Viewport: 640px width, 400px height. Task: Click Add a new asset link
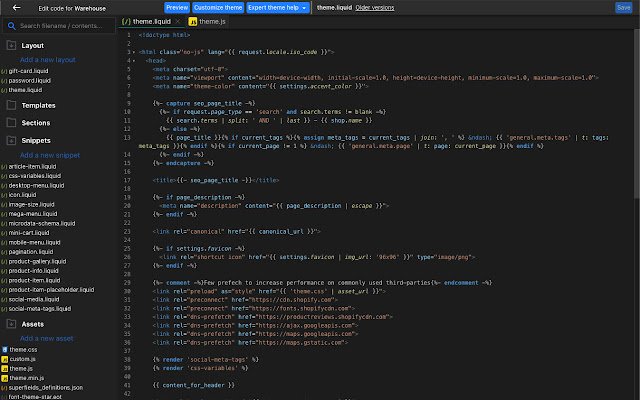tap(47, 338)
